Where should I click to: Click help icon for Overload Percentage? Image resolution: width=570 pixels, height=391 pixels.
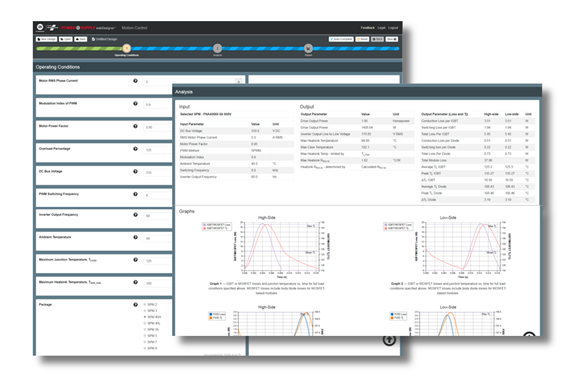point(135,149)
